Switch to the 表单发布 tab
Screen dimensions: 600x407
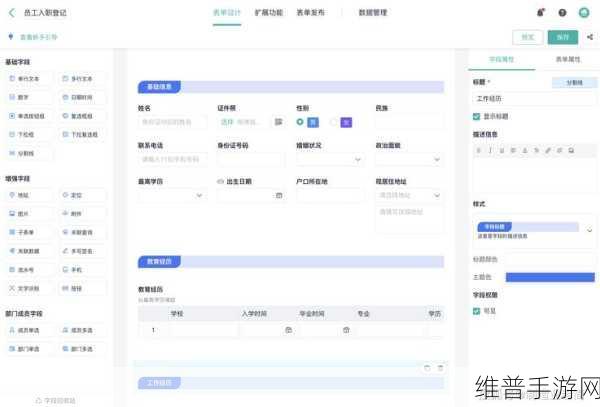(x=310, y=13)
